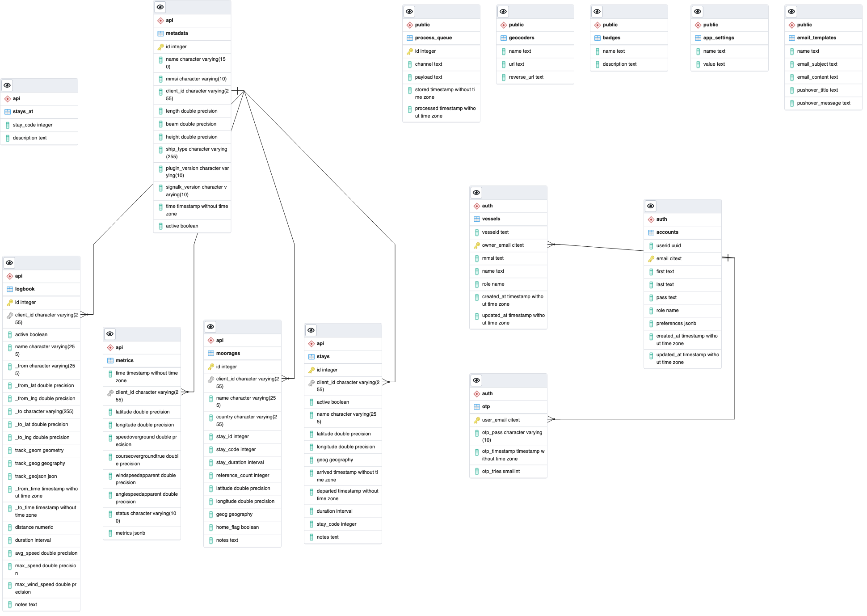This screenshot has width=867, height=616.
Task: Select the home_flag boolean column in moorages
Action: click(243, 527)
